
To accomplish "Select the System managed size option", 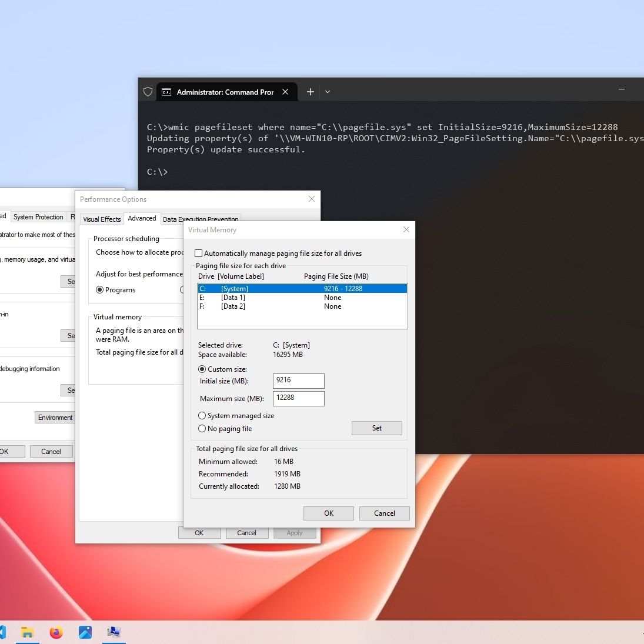I will tap(202, 416).
